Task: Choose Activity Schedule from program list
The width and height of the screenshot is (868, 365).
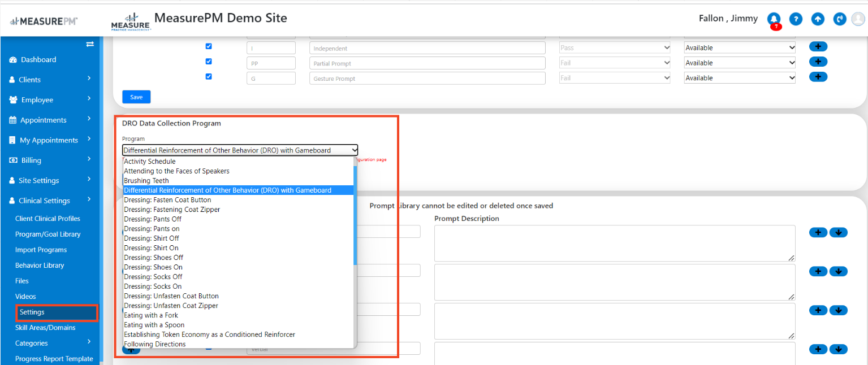Action: (238, 162)
